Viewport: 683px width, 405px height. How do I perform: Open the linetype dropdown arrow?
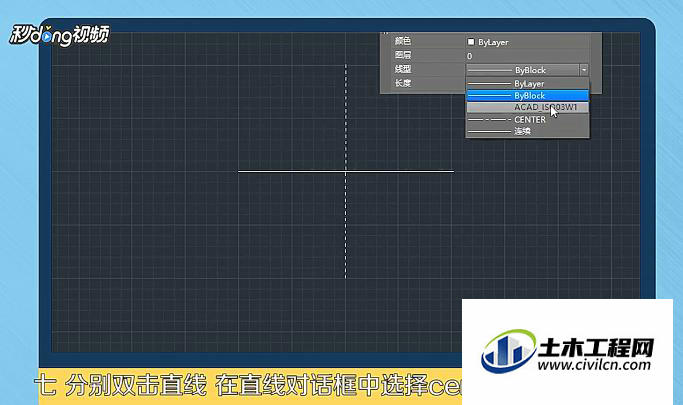point(584,70)
